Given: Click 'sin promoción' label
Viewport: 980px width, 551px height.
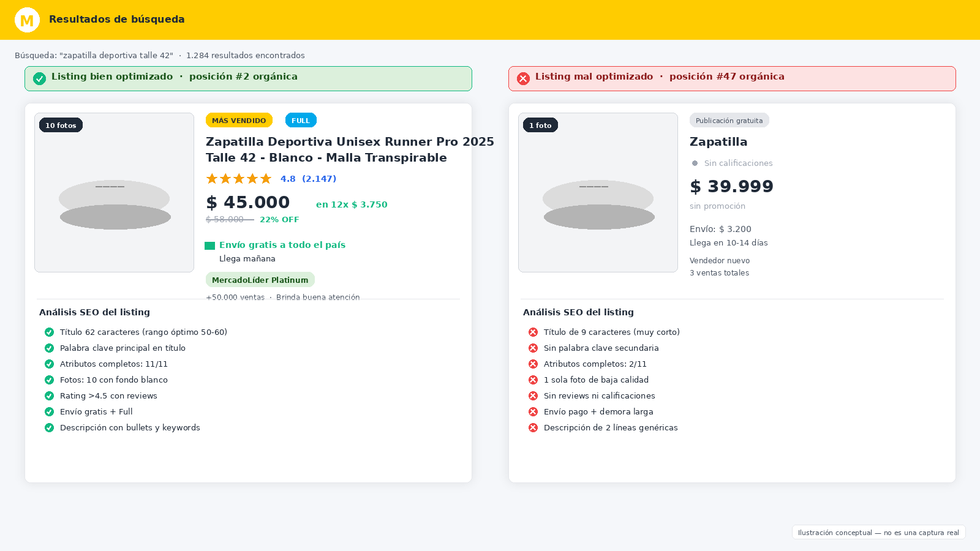Looking at the screenshot, I should 717,206.
